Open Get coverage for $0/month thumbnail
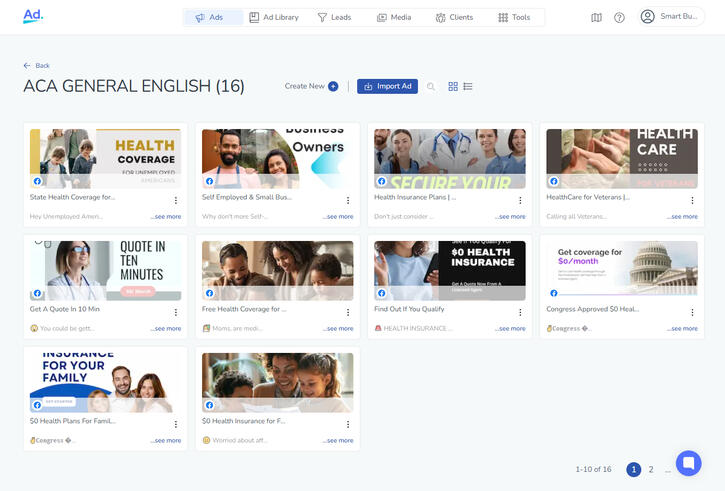Viewport: 725px width, 491px height. click(x=622, y=270)
